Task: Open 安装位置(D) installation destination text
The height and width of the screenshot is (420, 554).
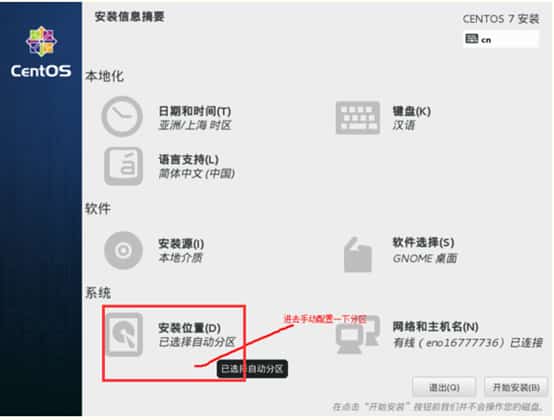Action: [189, 328]
